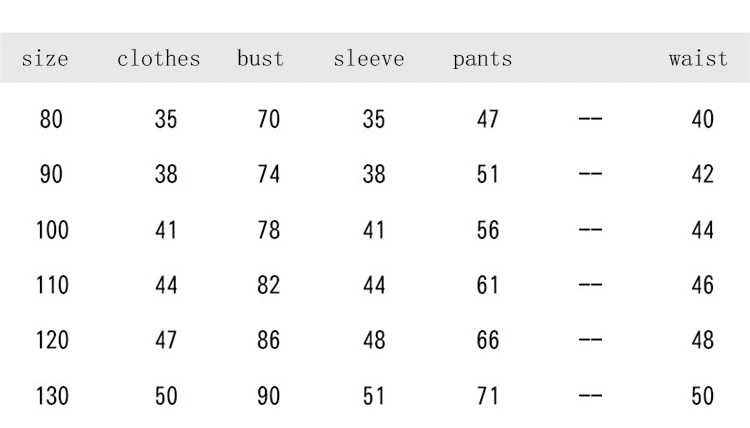Click pants value 71 for size 130
750x428 pixels.
click(x=488, y=396)
